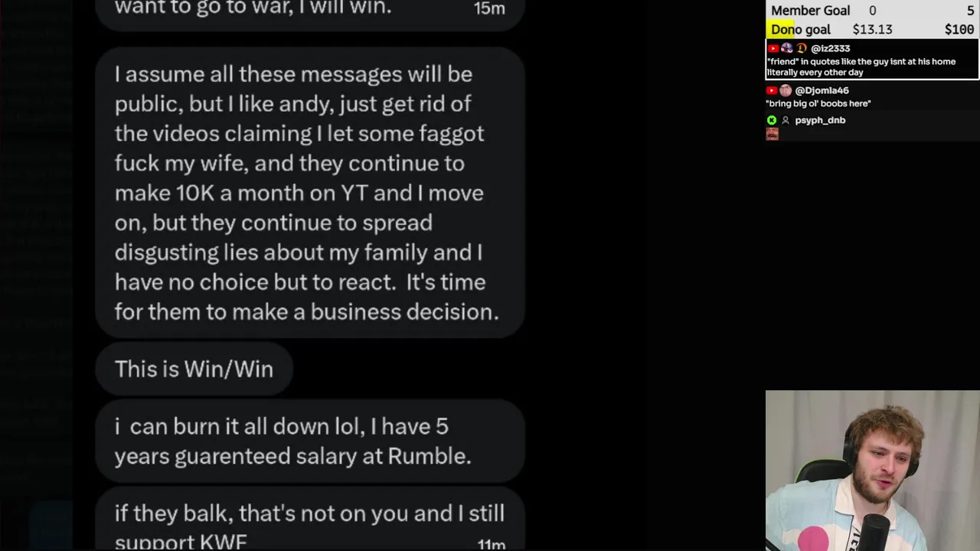Select the psyph_dnb username in chat

[820, 120]
